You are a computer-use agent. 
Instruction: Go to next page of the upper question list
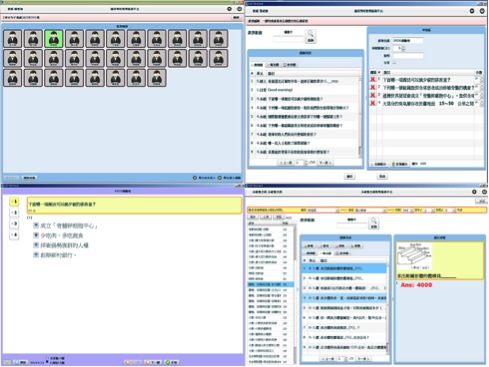pos(325,163)
